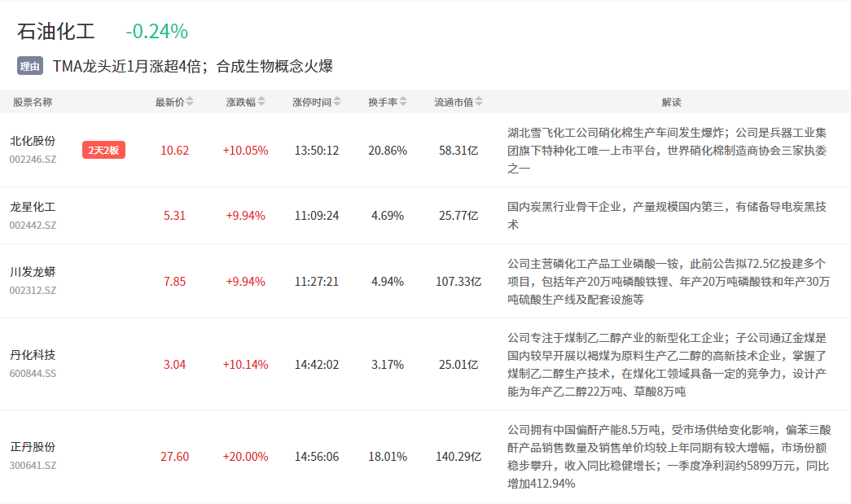The image size is (851, 504).
Task: Click price 7.85
Action: pos(175,281)
